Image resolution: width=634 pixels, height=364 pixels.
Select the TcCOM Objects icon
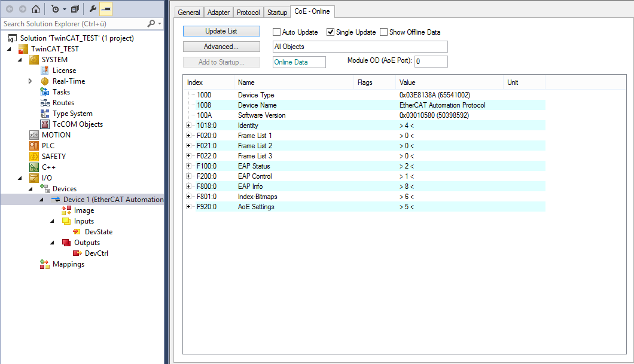pos(45,124)
